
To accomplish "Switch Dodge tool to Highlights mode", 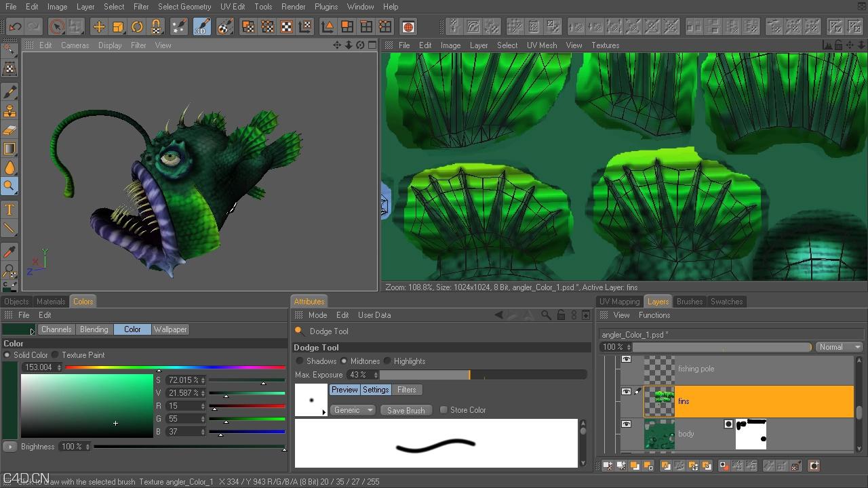I will tap(387, 361).
